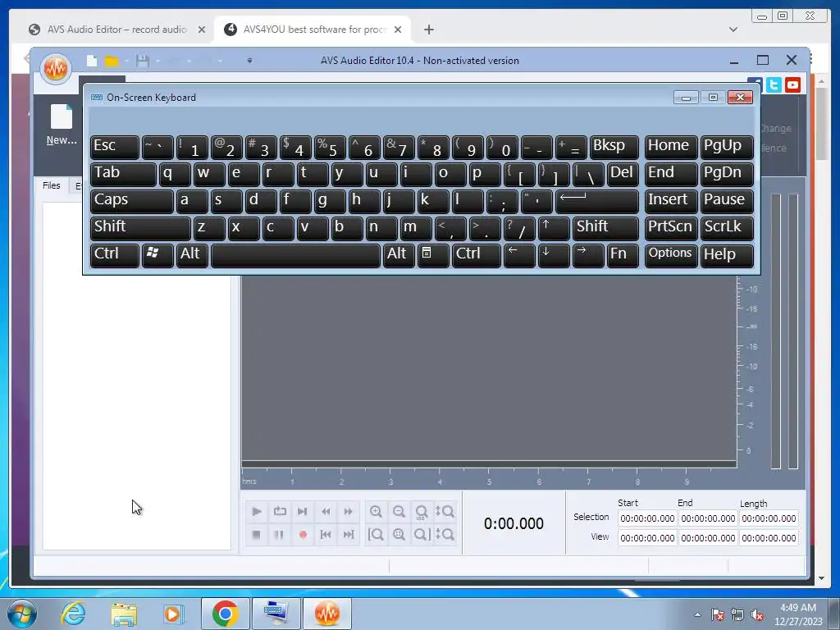The height and width of the screenshot is (630, 840).
Task: Click the muted volume icon in system tray
Action: (757, 615)
